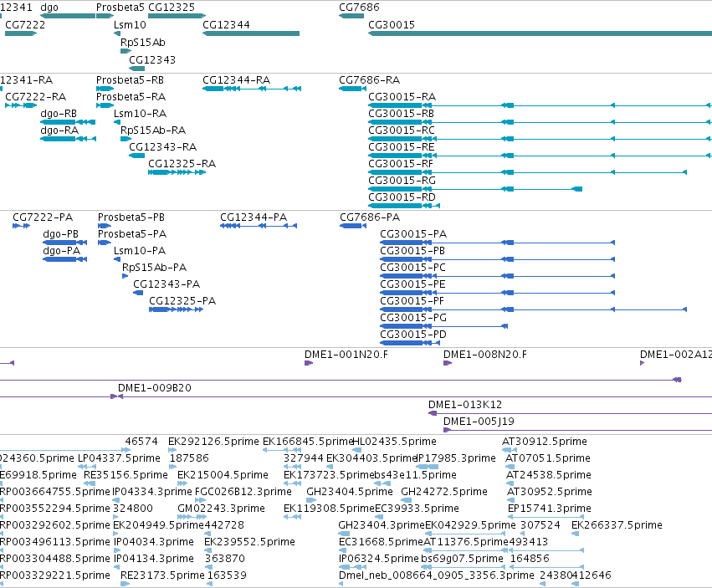Click protein CG30015-PA

[x=413, y=234]
